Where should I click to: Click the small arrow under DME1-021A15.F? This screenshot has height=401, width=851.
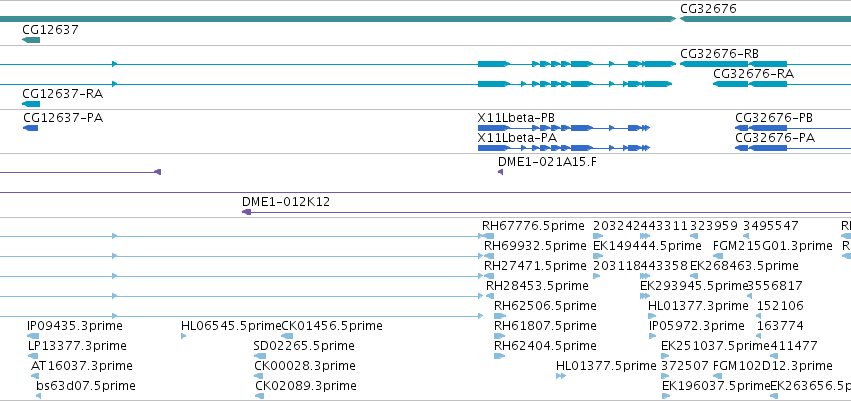coord(500,172)
